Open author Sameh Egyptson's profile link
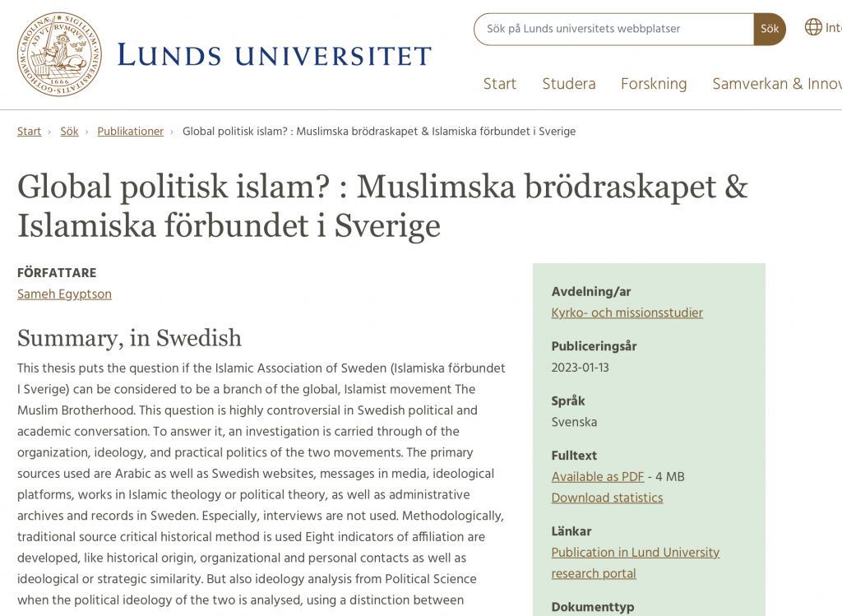This screenshot has width=842, height=616. pyautogui.click(x=64, y=294)
